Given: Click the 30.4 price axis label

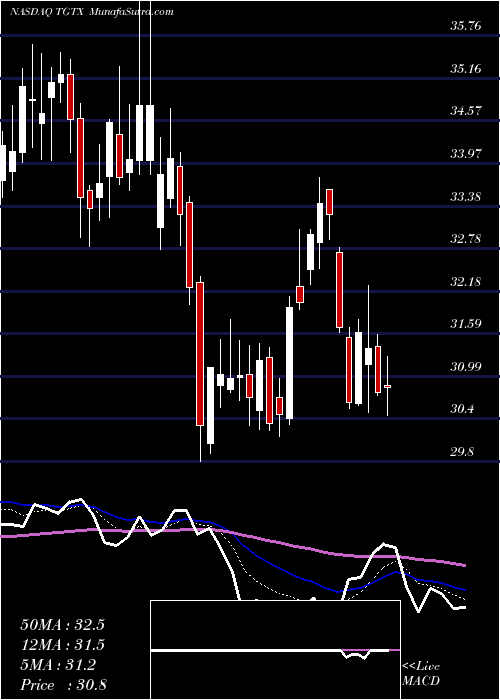Looking at the screenshot, I should (x=462, y=409).
